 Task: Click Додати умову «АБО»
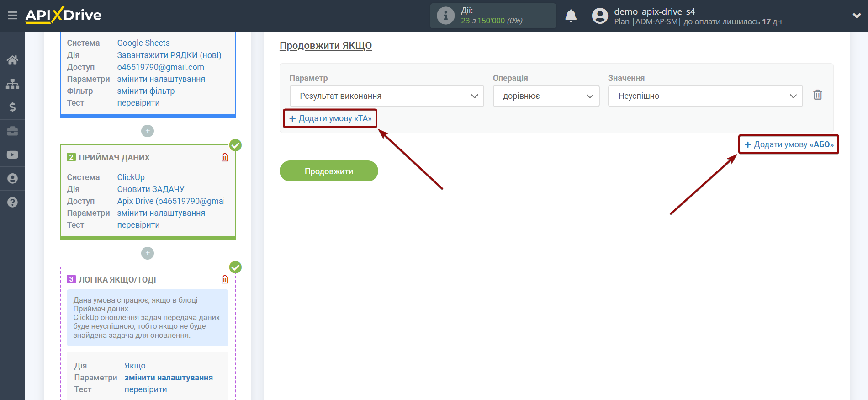tap(789, 144)
